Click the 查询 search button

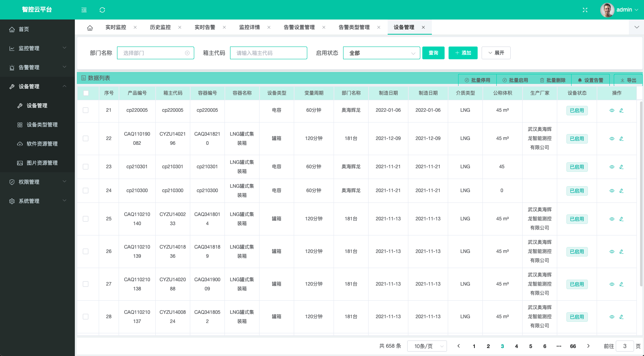(x=433, y=53)
